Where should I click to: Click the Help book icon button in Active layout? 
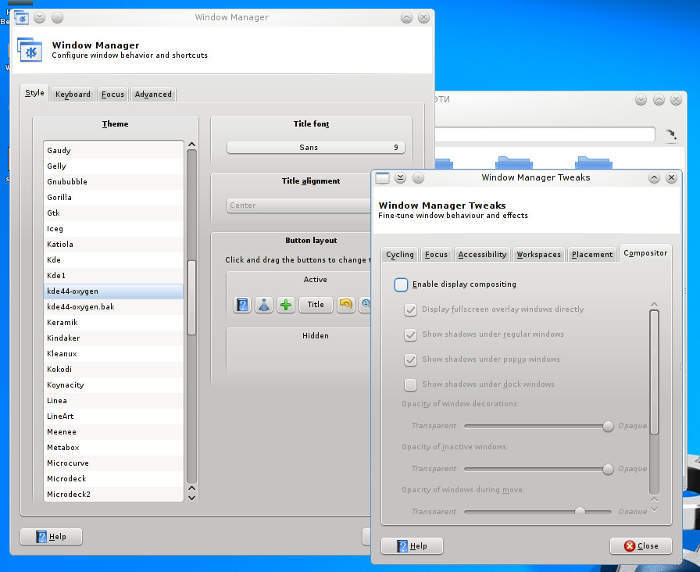(242, 305)
